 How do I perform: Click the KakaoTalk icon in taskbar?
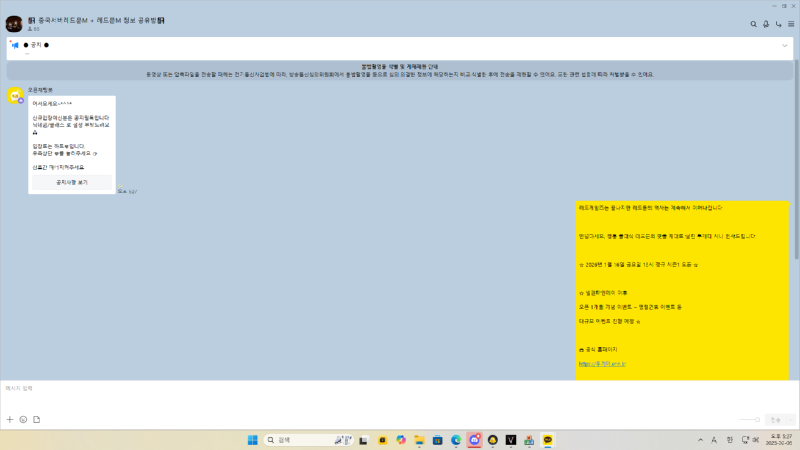point(547,440)
